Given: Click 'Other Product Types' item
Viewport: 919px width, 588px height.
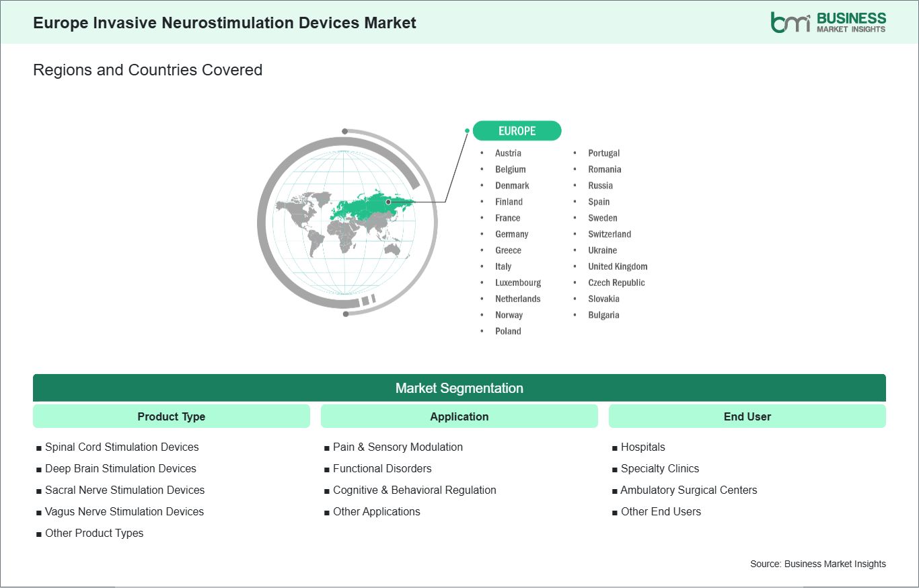Looking at the screenshot, I should click(x=94, y=533).
